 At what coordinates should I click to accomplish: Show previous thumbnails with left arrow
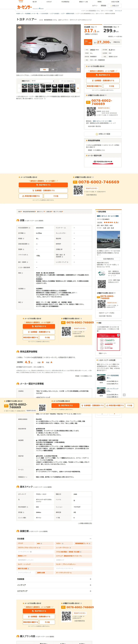pyautogui.click(x=19, y=88)
